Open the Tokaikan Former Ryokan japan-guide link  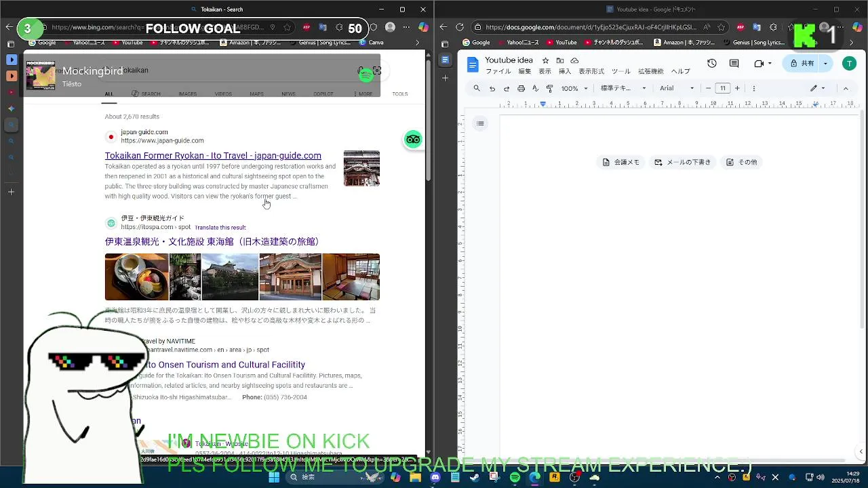[213, 155]
